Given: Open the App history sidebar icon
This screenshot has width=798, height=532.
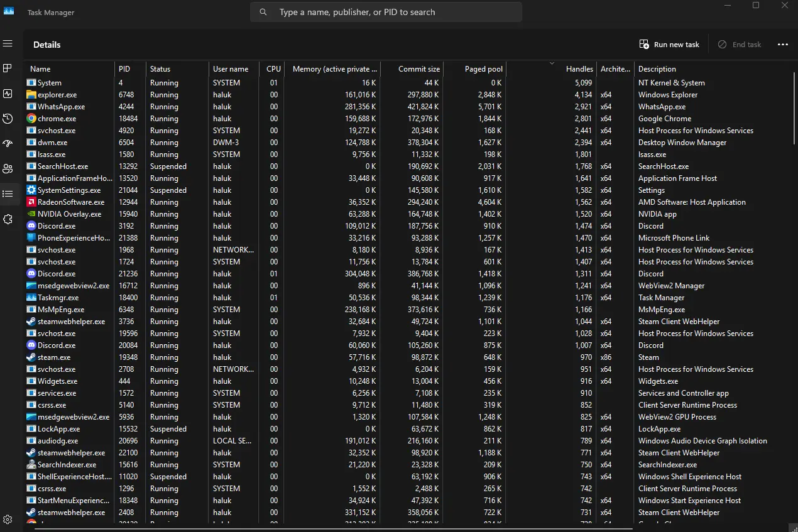Looking at the screenshot, I should click(x=8, y=119).
